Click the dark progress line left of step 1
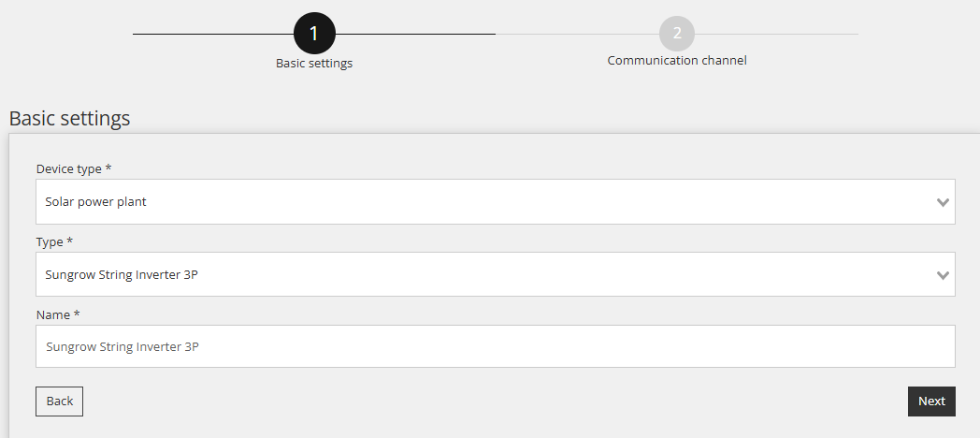Screen dimensions: 980x438 [x=213, y=34]
